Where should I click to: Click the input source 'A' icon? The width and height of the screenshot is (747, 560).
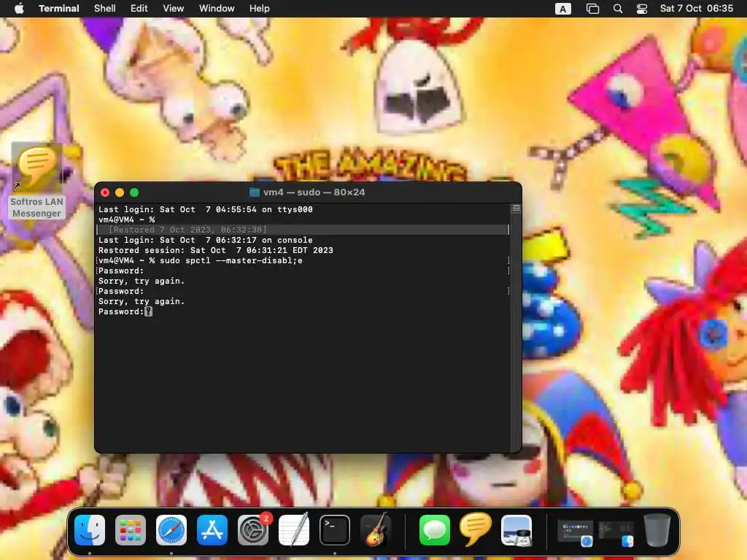[x=562, y=9]
